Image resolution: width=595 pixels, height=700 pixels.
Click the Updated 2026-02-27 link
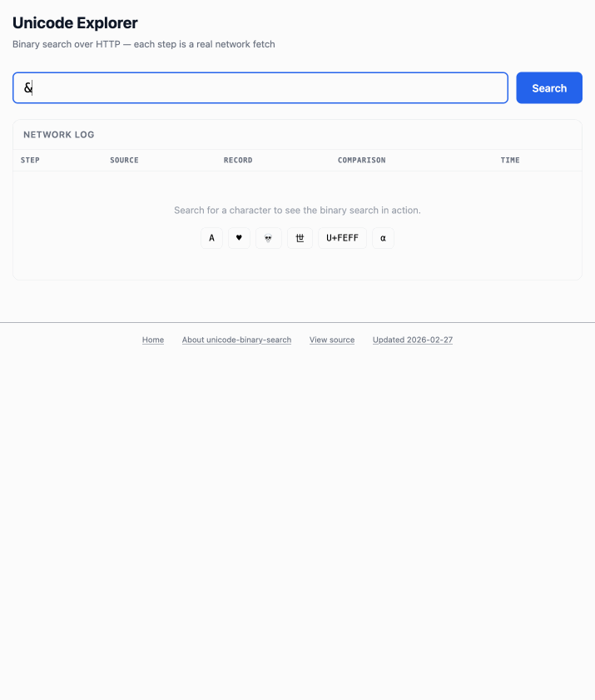413,340
